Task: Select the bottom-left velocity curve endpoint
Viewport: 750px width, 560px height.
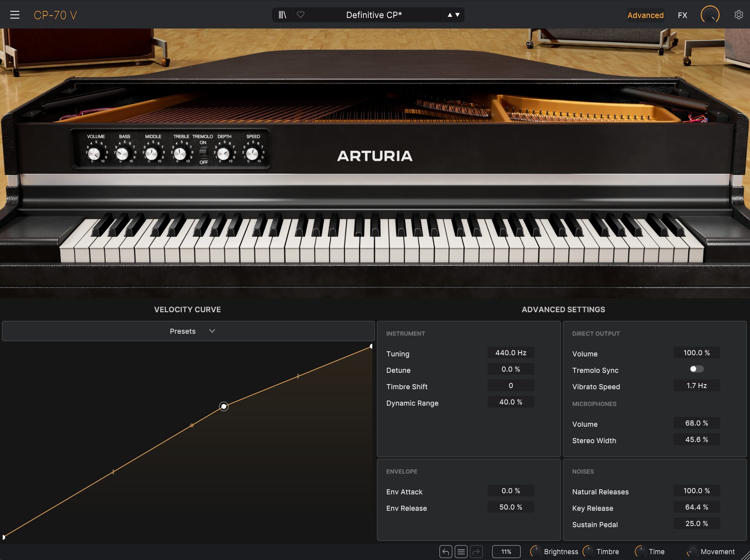Action: [x=4, y=537]
